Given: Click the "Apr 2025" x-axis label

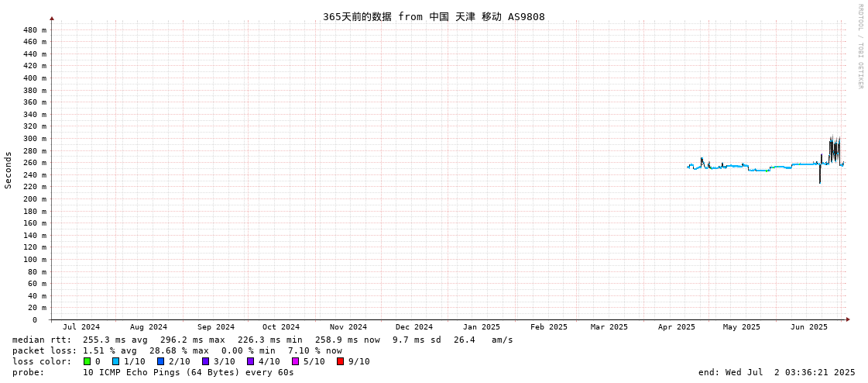Looking at the screenshot, I should [677, 327].
